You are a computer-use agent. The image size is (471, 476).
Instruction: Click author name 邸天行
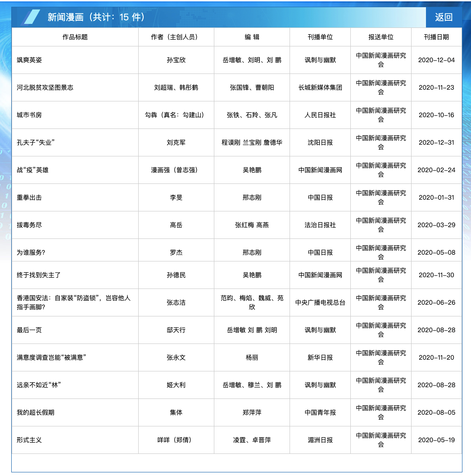[x=176, y=330]
